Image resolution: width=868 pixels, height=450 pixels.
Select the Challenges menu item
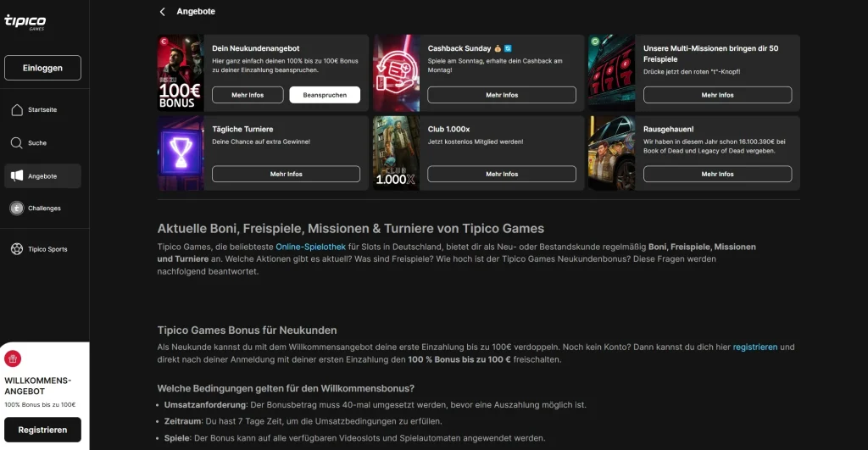tap(44, 208)
